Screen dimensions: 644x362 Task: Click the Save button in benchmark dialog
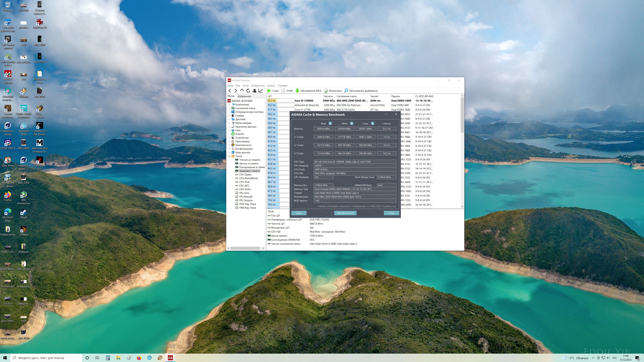pyautogui.click(x=299, y=213)
